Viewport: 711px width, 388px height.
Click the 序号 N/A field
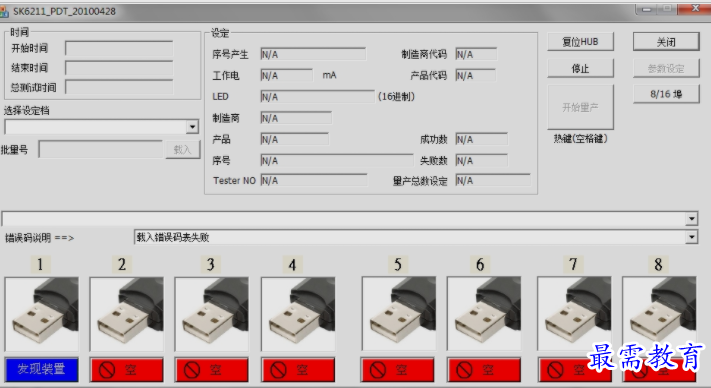337,160
